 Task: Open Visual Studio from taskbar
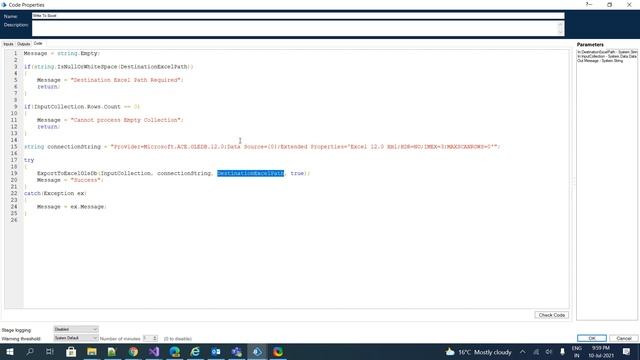(154, 351)
